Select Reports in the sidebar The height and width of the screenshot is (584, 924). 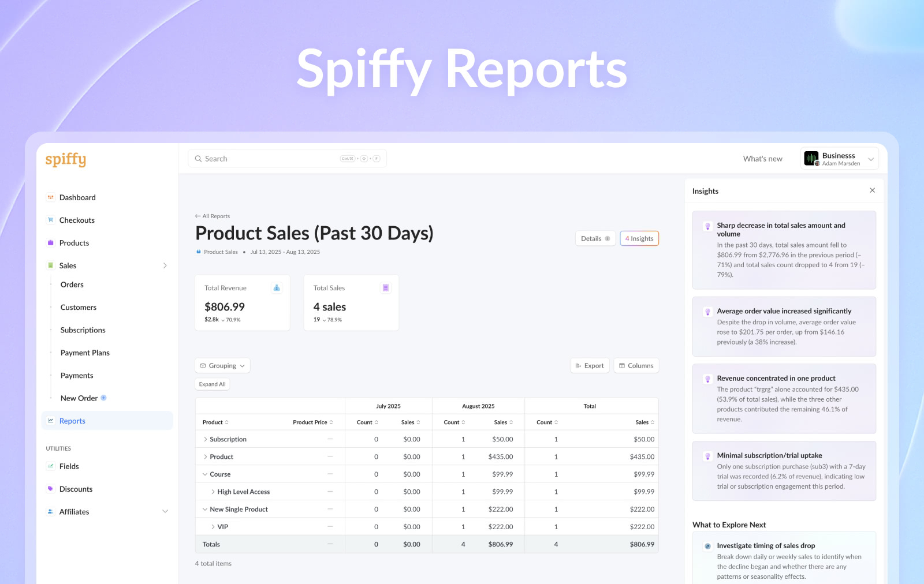tap(107, 421)
